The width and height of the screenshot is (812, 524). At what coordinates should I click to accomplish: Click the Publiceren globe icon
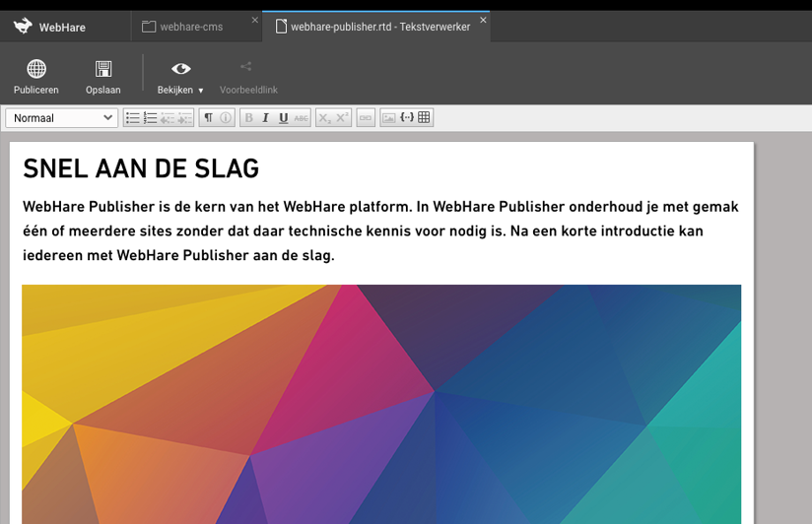click(x=36, y=69)
